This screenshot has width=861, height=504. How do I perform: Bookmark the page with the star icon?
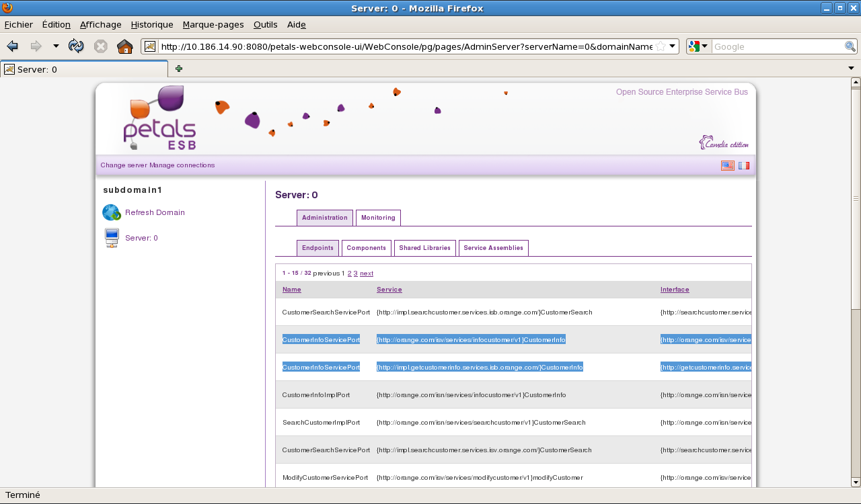661,46
